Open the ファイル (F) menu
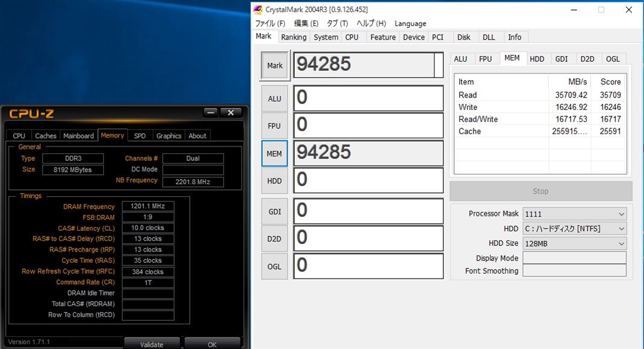Screen dimensions: 644x349 270,23
